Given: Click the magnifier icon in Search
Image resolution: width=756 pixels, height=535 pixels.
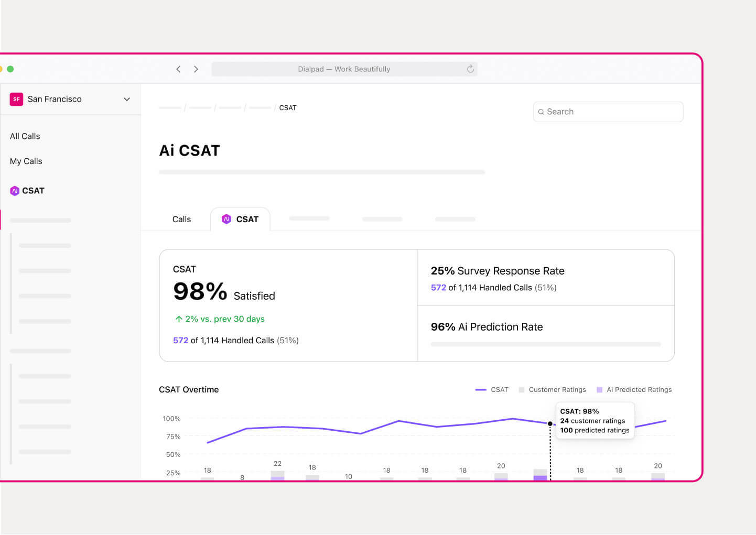Looking at the screenshot, I should point(541,112).
